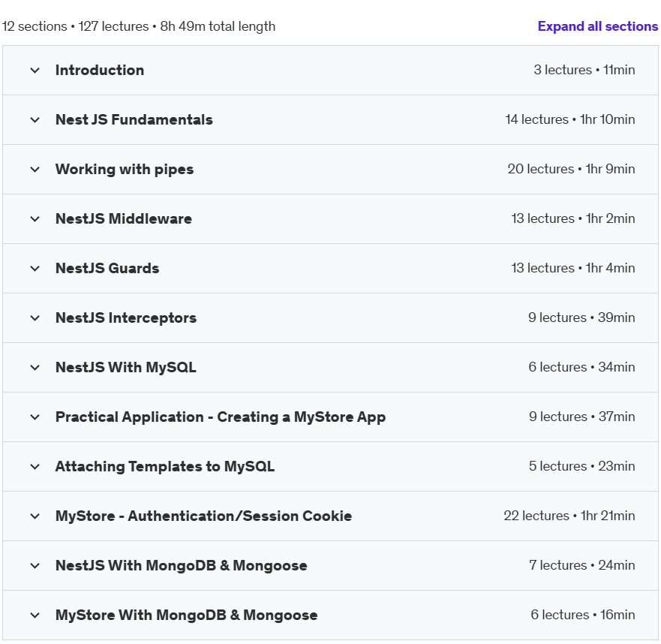Screen dimensions: 661x644
Task: Click the 14 lectures • 1hr 10min label
Action: coord(570,119)
